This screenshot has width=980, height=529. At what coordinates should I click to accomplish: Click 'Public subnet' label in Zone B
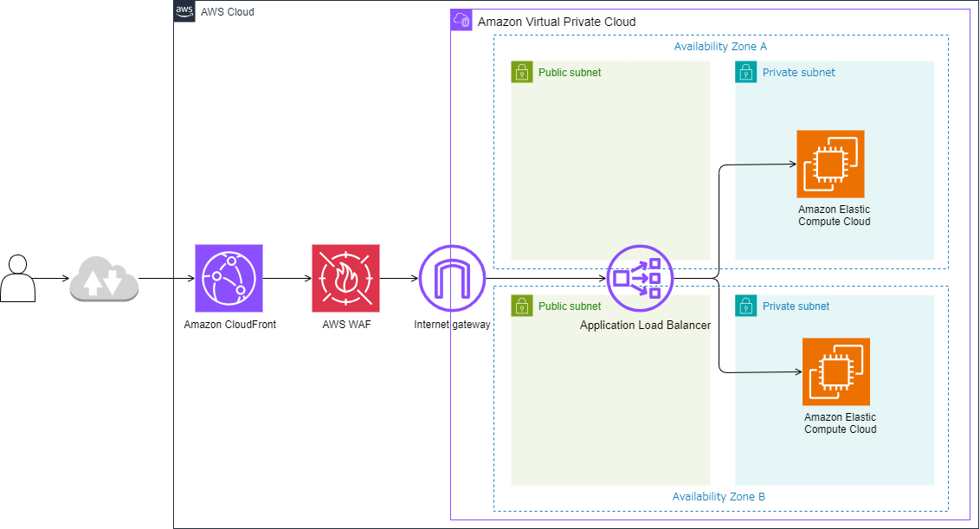tap(570, 306)
